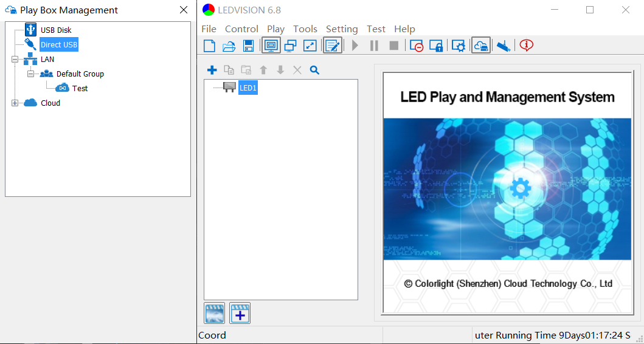Click the diagonal-arrows fullscreen toolbar icon
The width and height of the screenshot is (644, 344).
click(x=310, y=46)
